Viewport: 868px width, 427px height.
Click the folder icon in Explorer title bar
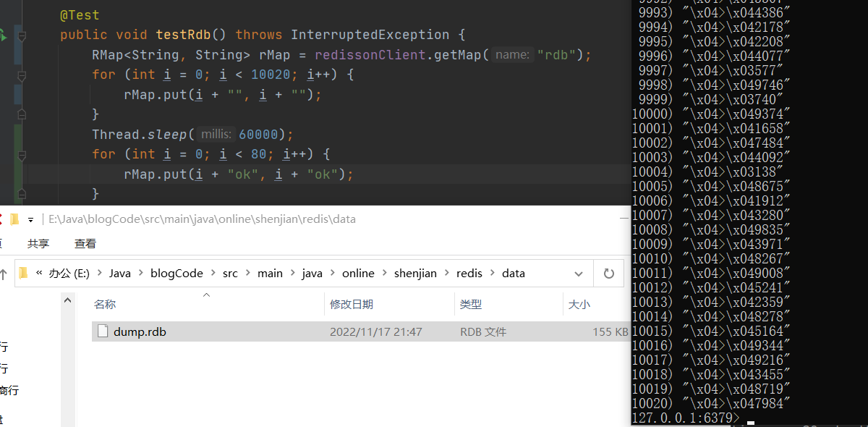coord(14,219)
